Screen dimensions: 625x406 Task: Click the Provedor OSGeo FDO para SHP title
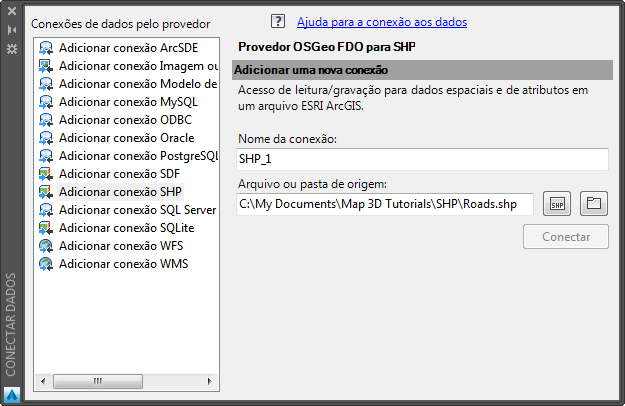click(327, 47)
